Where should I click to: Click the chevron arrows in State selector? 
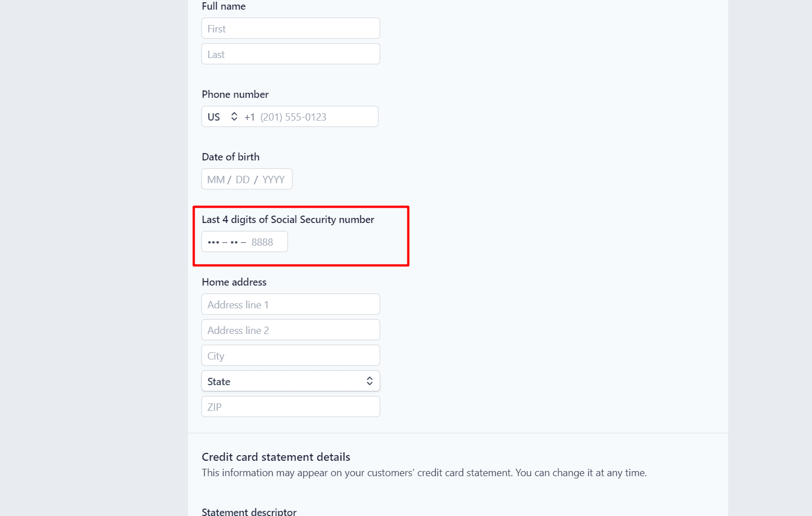click(x=370, y=381)
